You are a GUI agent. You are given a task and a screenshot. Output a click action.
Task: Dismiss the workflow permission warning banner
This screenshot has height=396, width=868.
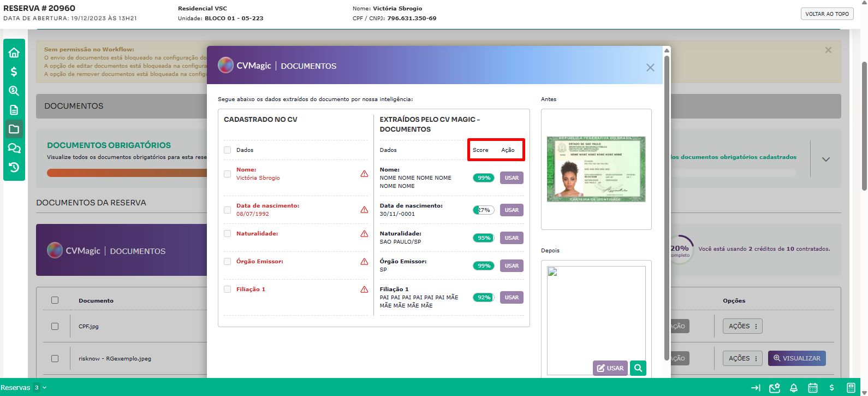pyautogui.click(x=828, y=50)
